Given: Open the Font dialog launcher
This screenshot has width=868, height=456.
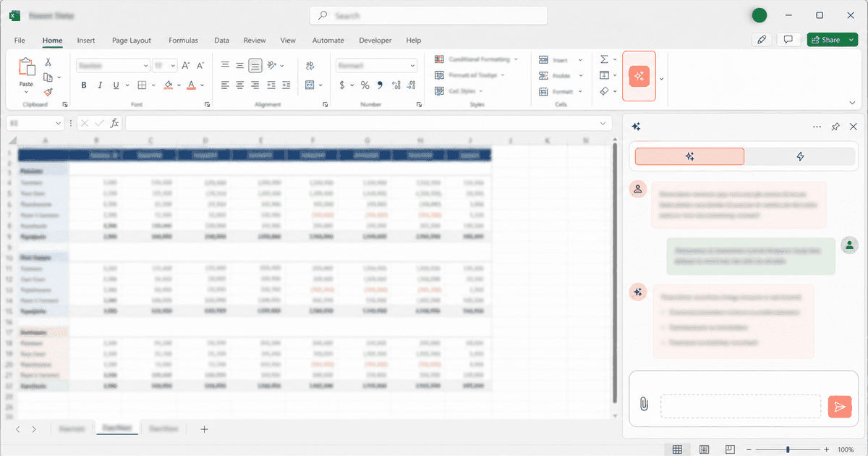Looking at the screenshot, I should tap(208, 105).
